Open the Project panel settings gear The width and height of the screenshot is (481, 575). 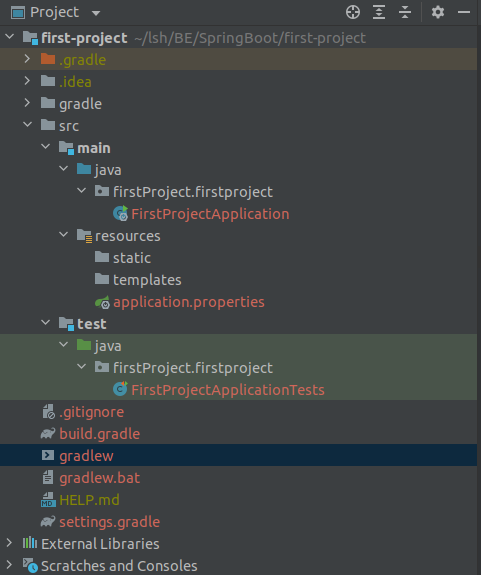point(438,12)
